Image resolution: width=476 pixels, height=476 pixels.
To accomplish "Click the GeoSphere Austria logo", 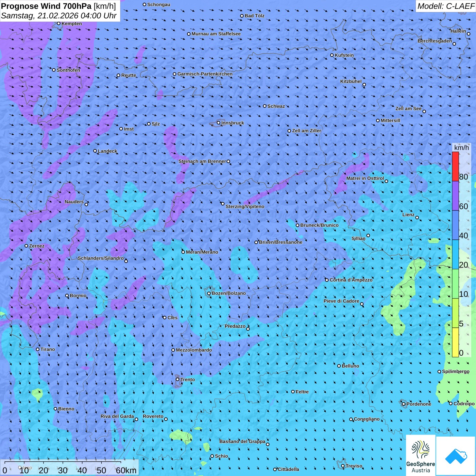I will tap(421, 455).
